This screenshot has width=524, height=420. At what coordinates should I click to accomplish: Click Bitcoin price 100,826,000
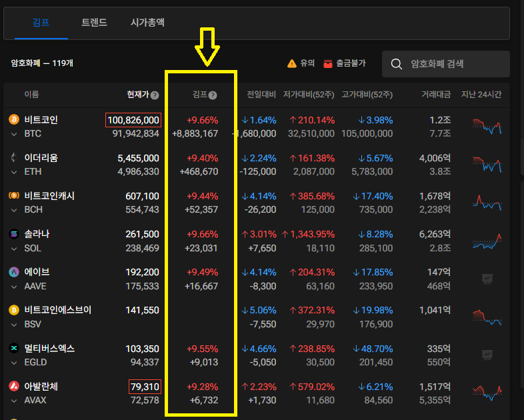click(x=133, y=120)
